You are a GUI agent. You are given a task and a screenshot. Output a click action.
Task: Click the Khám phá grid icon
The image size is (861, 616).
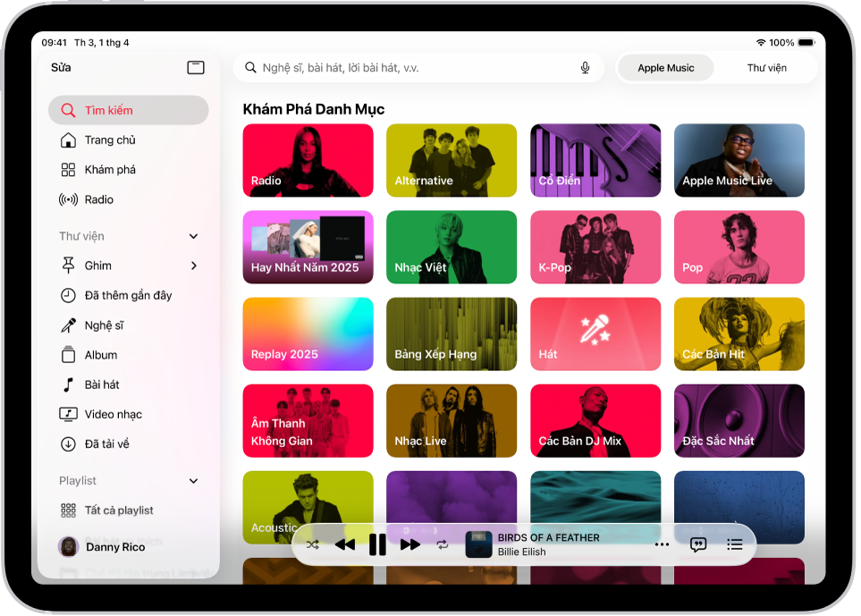[x=68, y=170]
